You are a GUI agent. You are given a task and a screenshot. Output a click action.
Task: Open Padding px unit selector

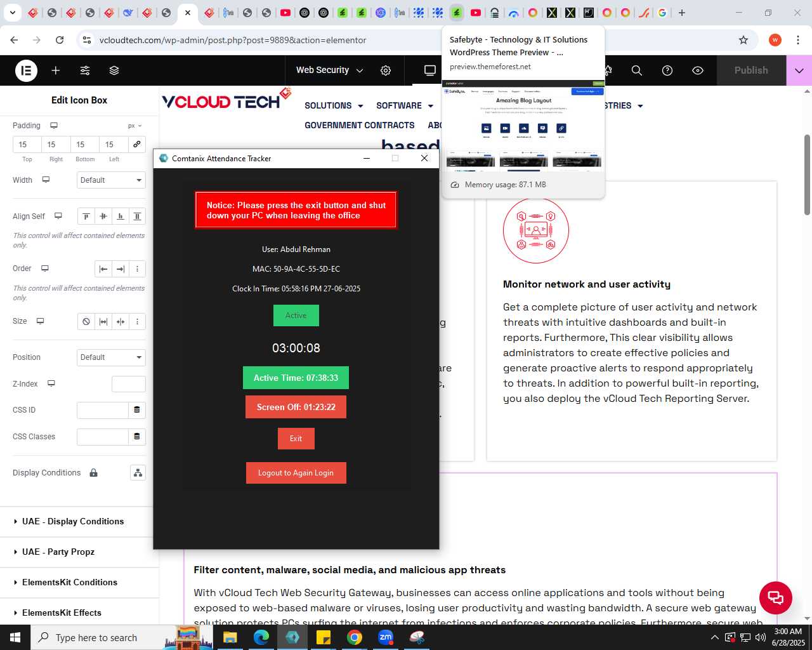pyautogui.click(x=134, y=126)
